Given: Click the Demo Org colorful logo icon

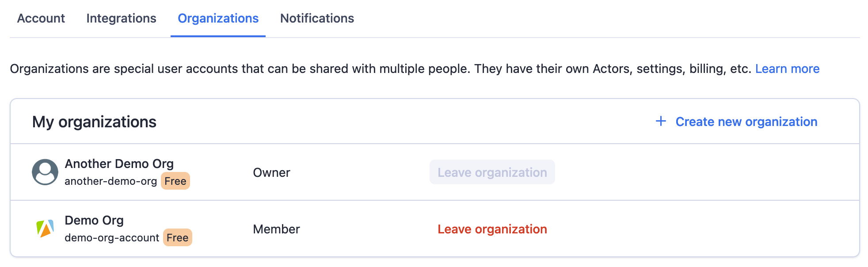Looking at the screenshot, I should coord(45,229).
